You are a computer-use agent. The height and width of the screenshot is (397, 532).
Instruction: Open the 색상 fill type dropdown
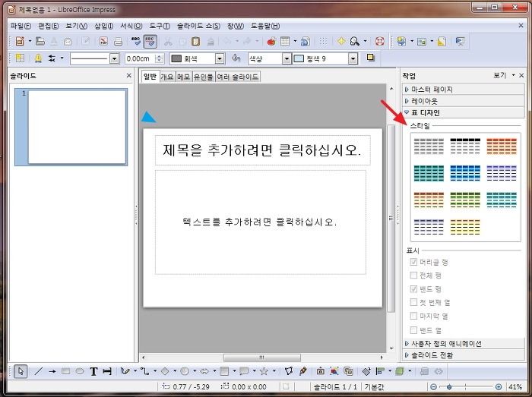287,58
